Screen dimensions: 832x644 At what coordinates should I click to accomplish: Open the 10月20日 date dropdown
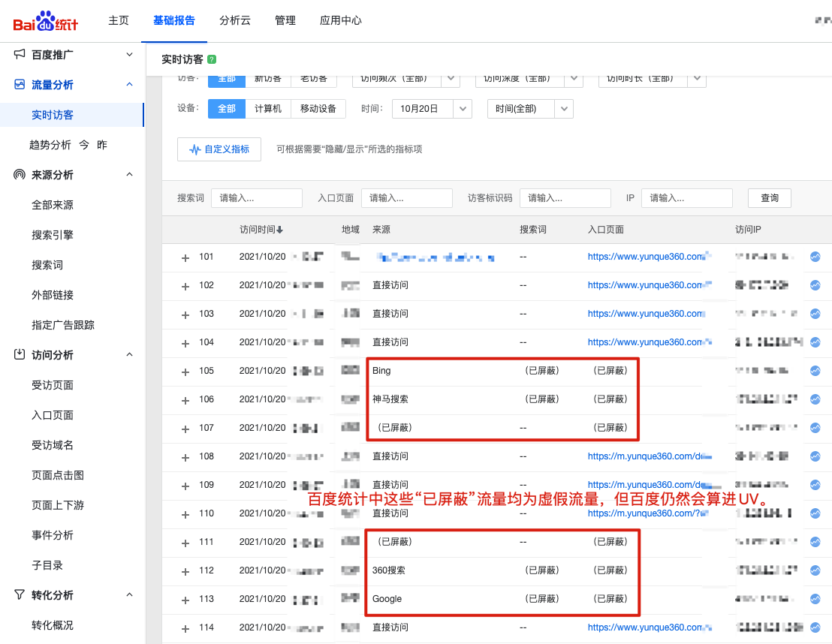click(x=432, y=109)
